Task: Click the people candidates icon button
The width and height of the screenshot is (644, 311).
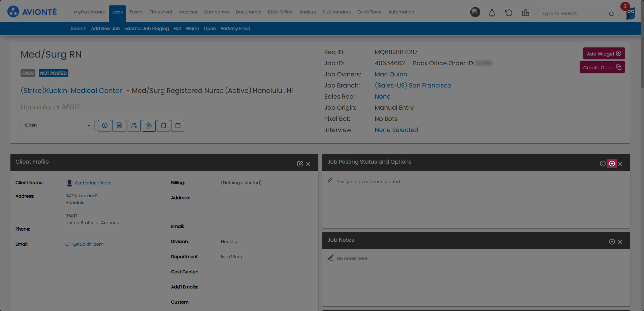Action: (134, 126)
